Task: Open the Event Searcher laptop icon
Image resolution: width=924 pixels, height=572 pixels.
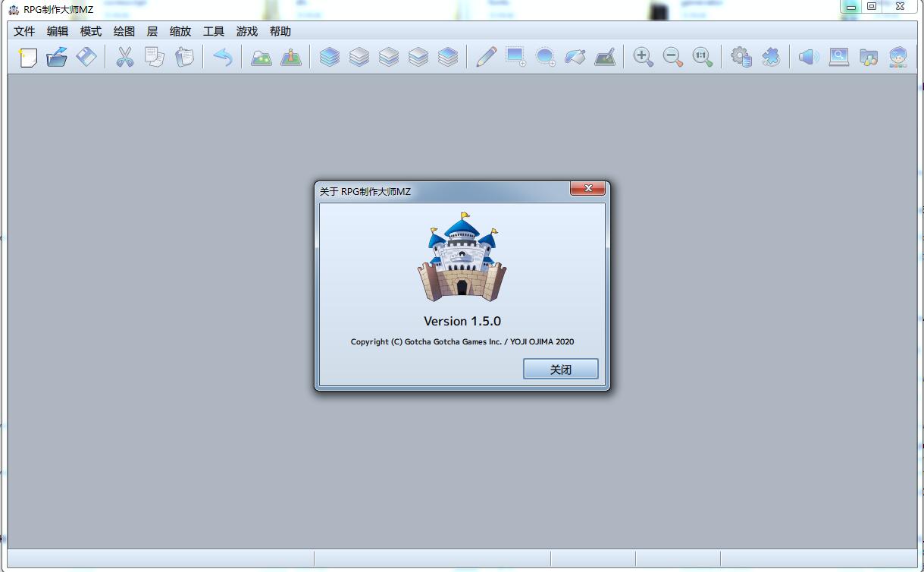Action: [x=839, y=57]
